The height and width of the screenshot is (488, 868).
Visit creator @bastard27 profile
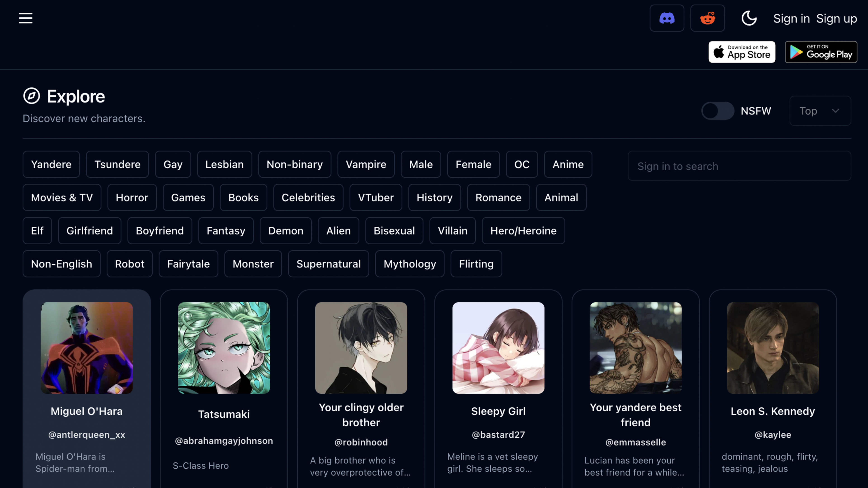pos(498,435)
